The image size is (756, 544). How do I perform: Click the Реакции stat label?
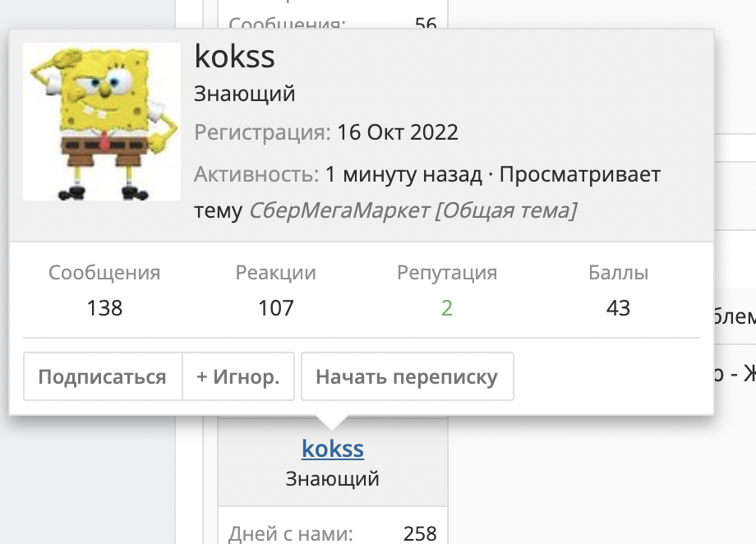point(276,273)
